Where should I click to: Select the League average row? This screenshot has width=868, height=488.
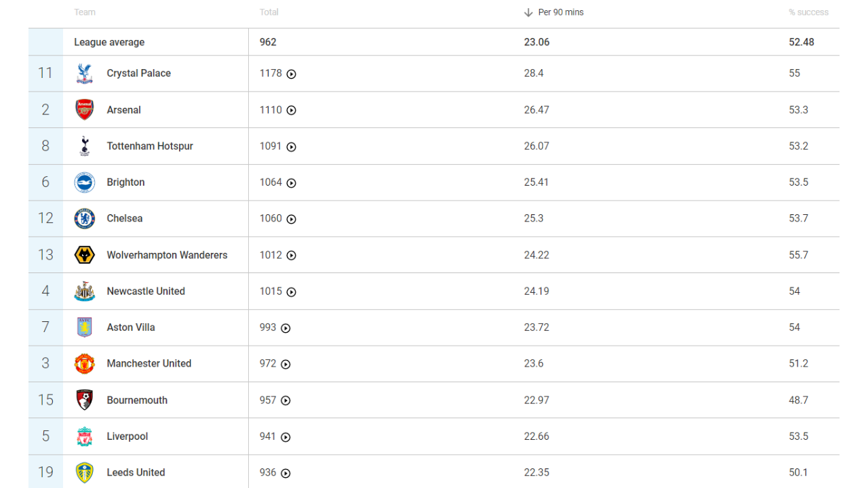coord(109,42)
